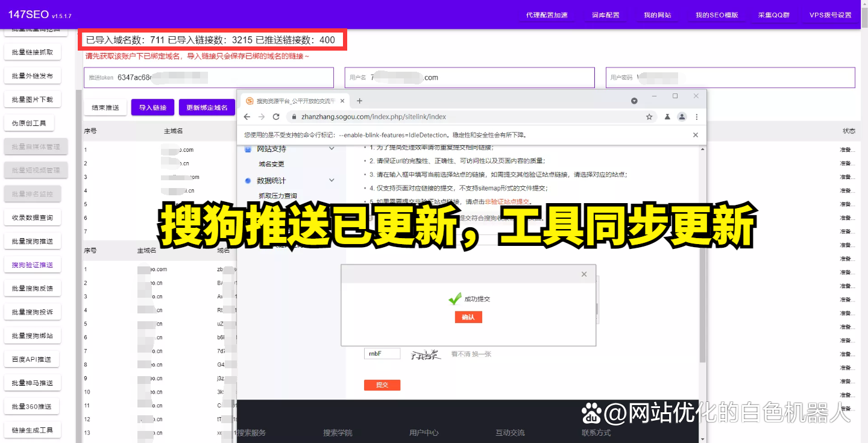Click the captcha input containing rnbF

coord(382,354)
